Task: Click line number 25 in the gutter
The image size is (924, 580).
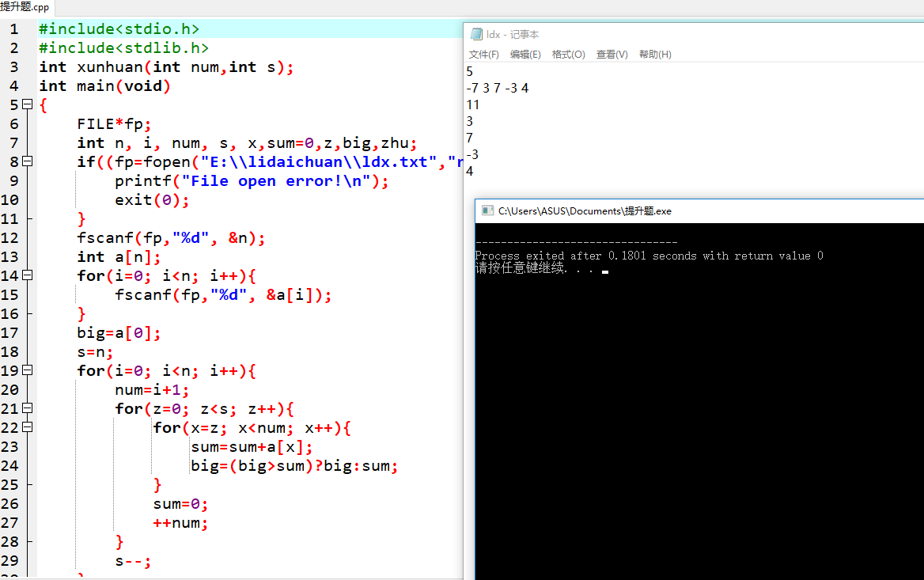Action: click(9, 485)
